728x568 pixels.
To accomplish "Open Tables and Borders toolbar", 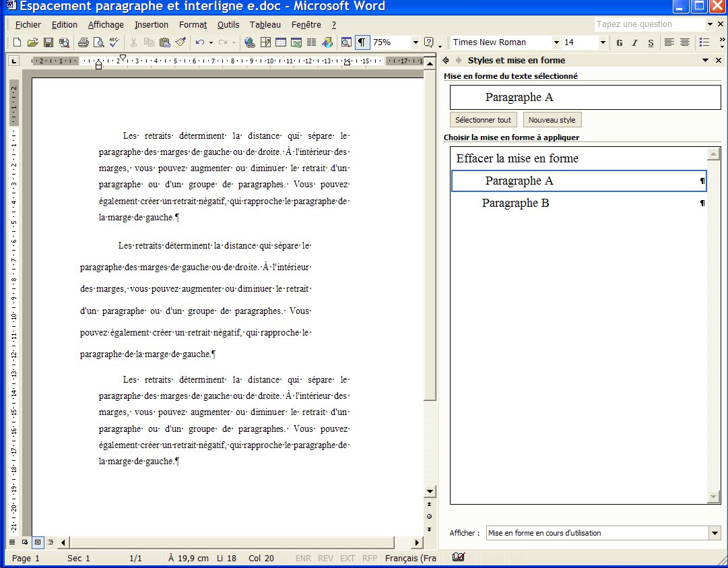I will (265, 42).
